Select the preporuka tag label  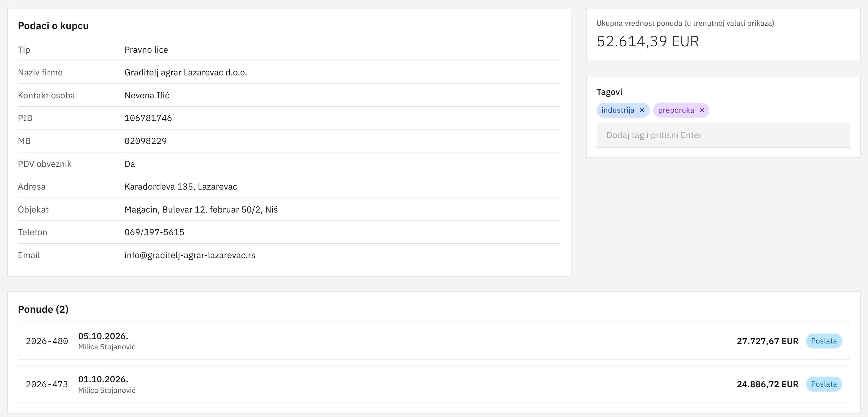[x=676, y=110]
